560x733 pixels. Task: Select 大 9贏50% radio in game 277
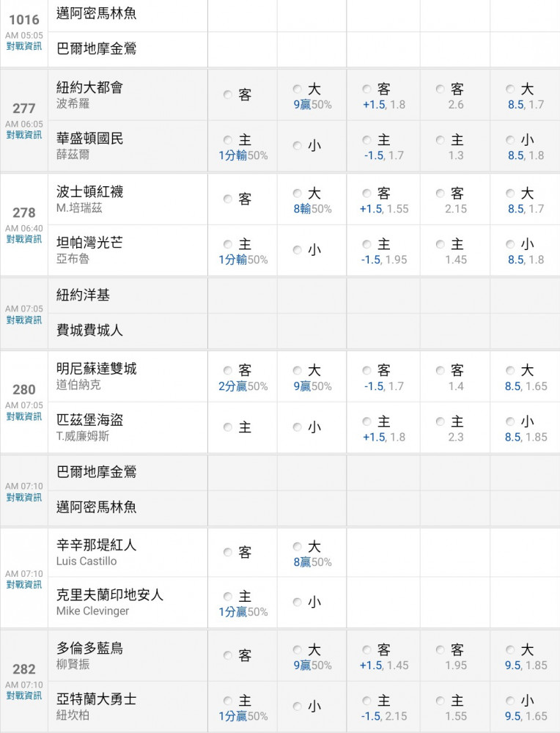click(298, 89)
